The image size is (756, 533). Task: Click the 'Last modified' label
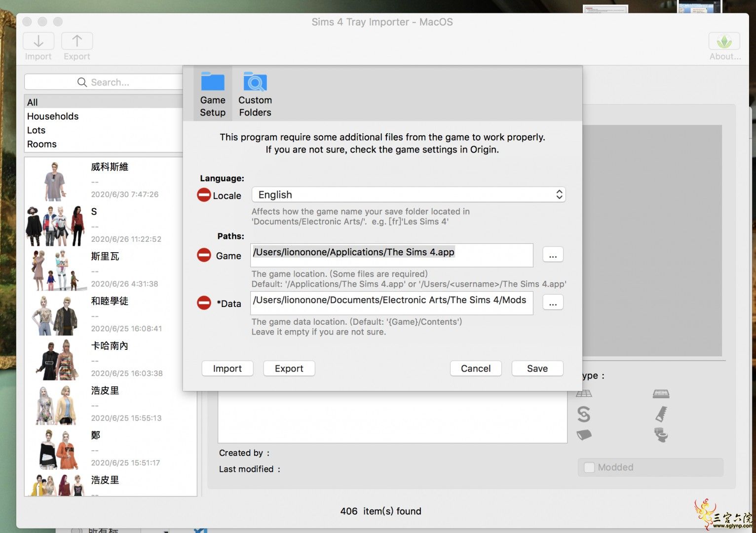[x=250, y=469]
